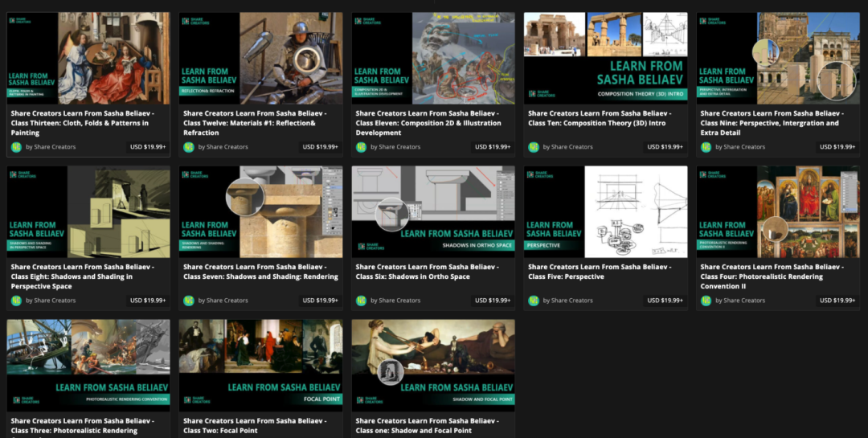This screenshot has width=868, height=438.
Task: Click USD $19.99+ price on Class Twelve card
Action: point(321,147)
